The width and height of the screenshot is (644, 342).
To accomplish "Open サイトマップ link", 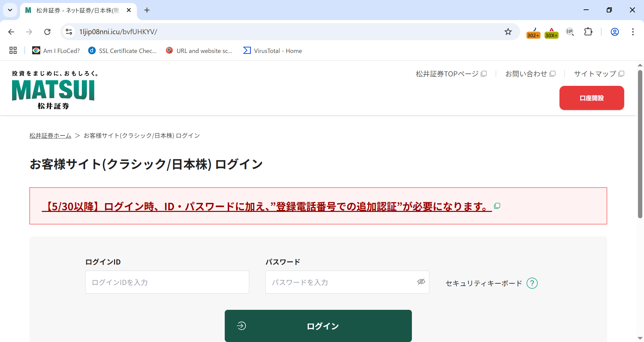I will 599,74.
